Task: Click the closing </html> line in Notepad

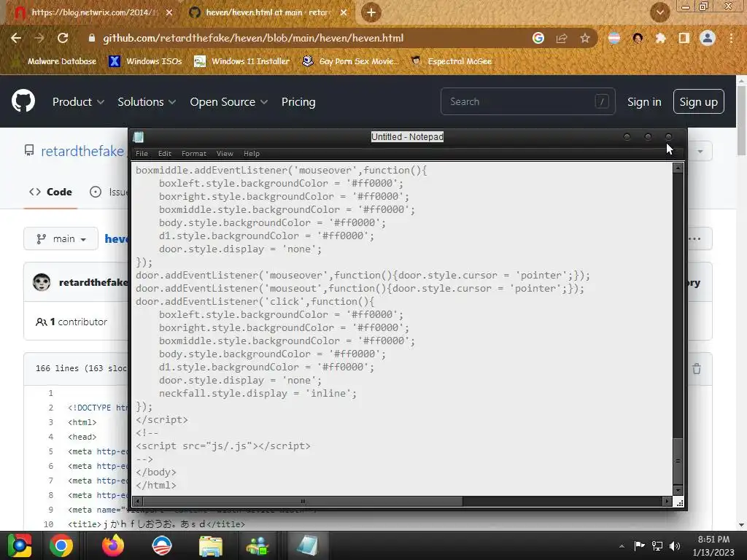Action: [156, 485]
